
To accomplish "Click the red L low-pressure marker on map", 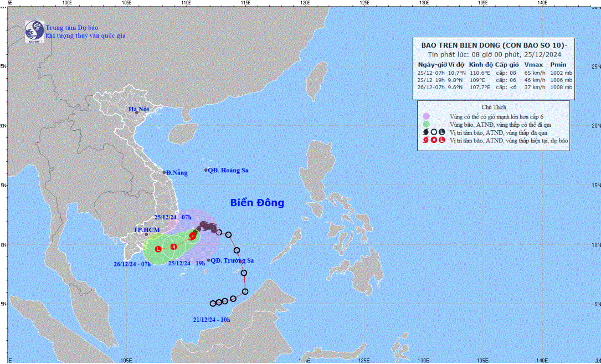I will pyautogui.click(x=158, y=249).
